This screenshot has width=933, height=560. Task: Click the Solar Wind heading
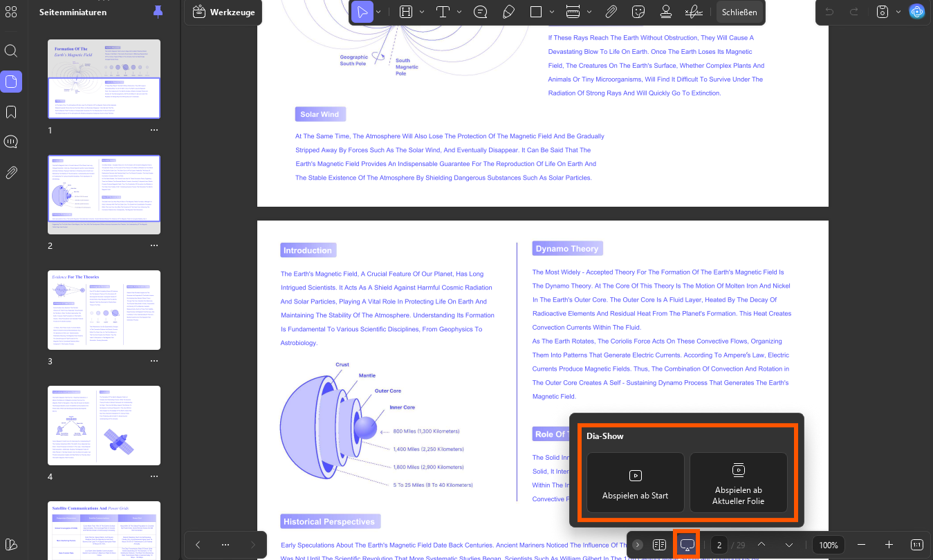[320, 114]
